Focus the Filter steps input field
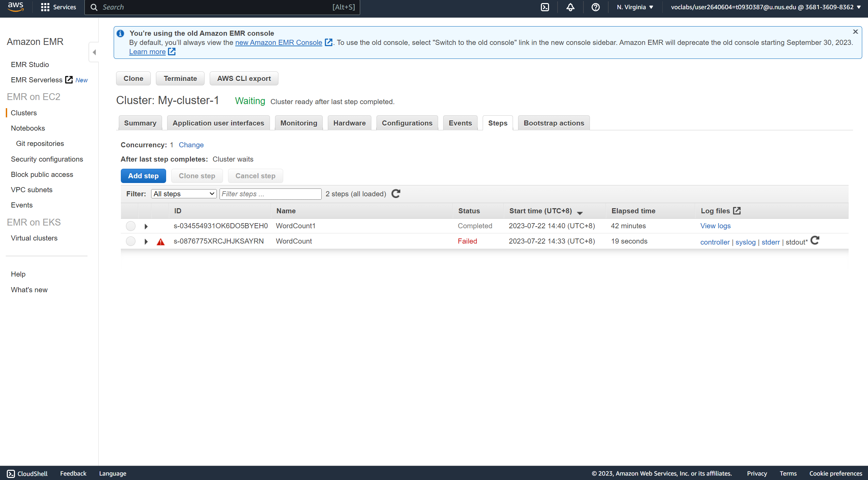868x480 pixels. [271, 194]
